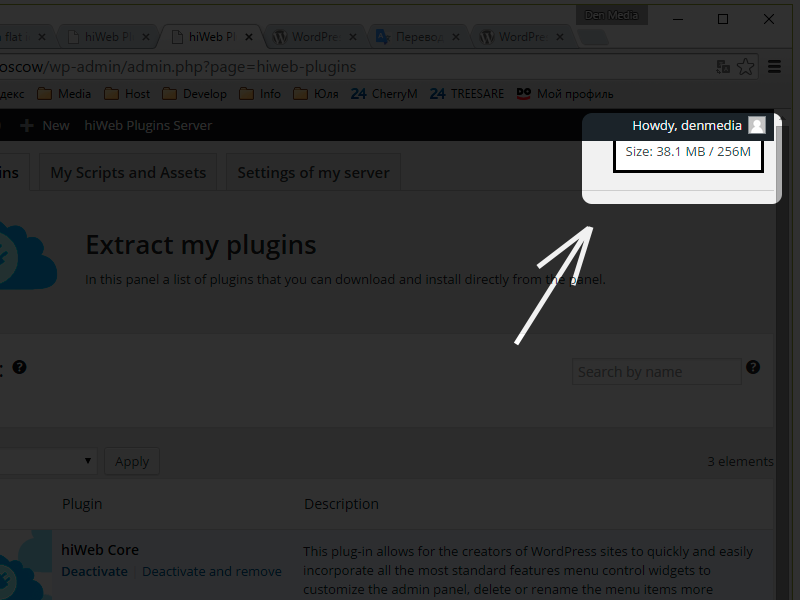This screenshot has width=800, height=600.
Task: Switch to the last WordPress tab
Action: pos(521,37)
